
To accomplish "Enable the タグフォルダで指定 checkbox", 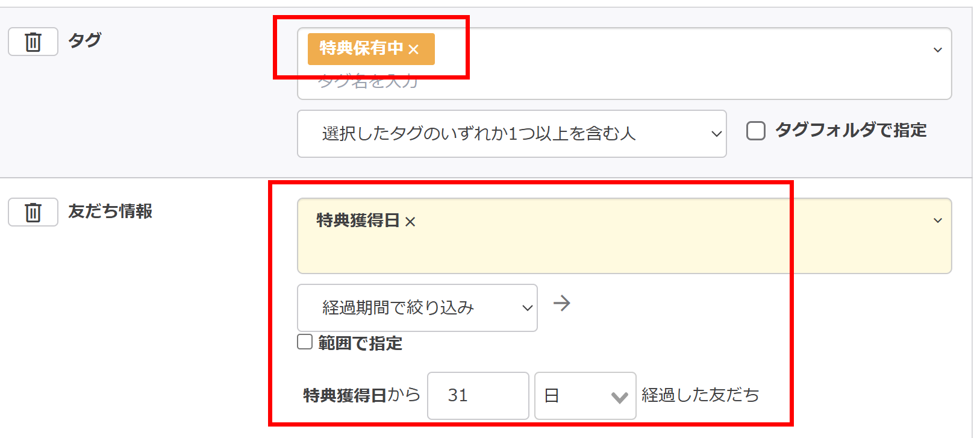I will click(x=755, y=130).
